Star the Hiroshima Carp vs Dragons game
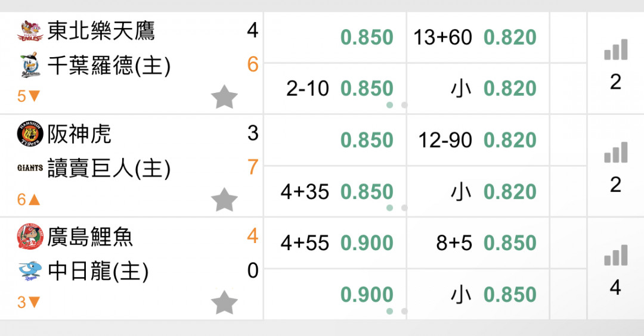The image size is (644, 336). tap(224, 303)
